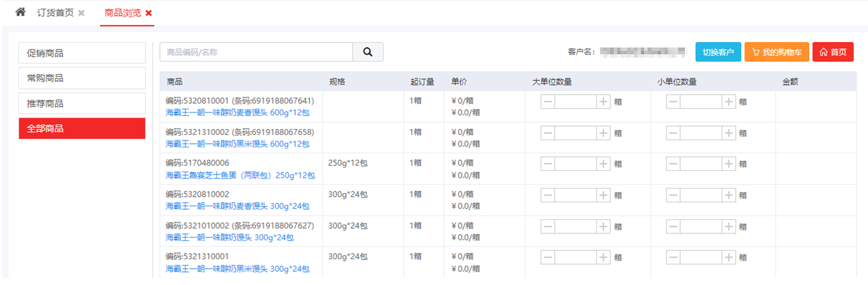Increase large-unit quantity for 5320810002 row
868x285 pixels.
point(603,195)
